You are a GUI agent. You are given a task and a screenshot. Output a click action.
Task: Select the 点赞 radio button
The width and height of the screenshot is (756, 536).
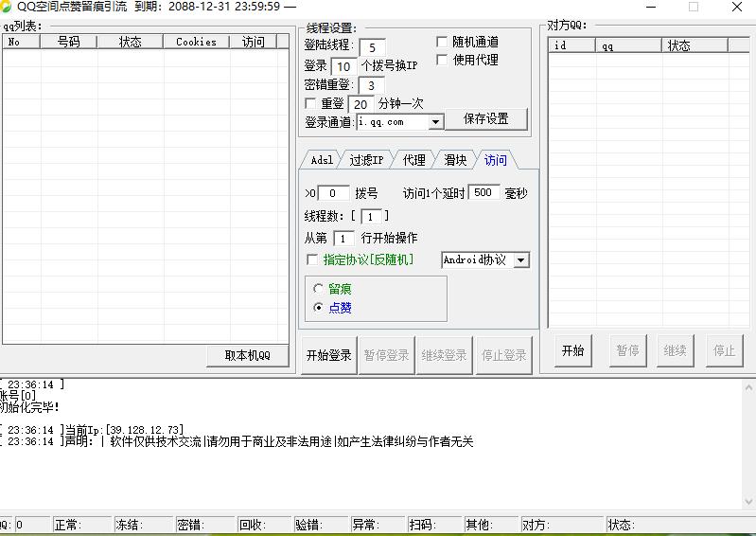pyautogui.click(x=318, y=307)
